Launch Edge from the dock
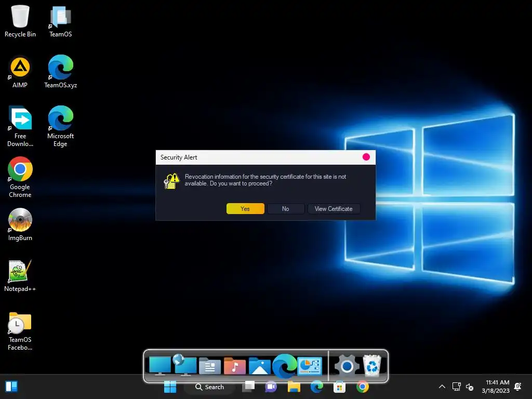 pos(284,366)
